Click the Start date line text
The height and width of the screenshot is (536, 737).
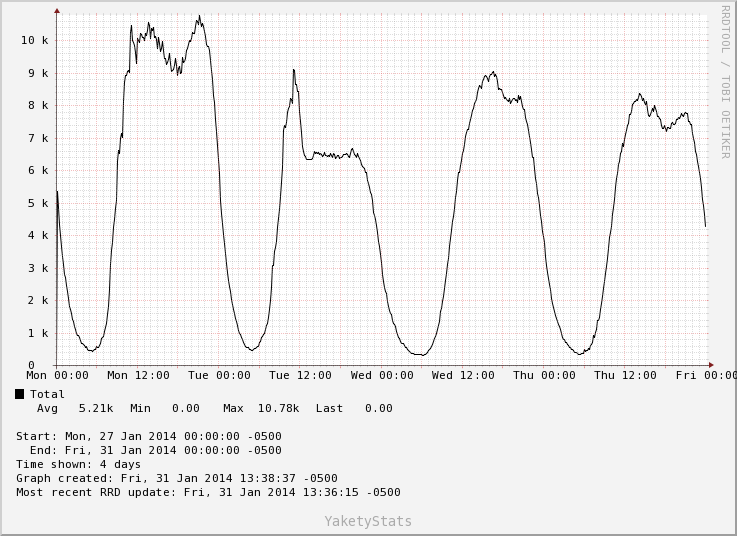click(x=149, y=436)
